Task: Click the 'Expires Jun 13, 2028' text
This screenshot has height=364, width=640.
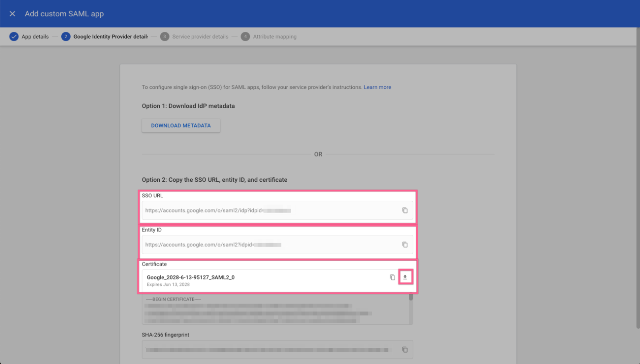Action: 168,284
